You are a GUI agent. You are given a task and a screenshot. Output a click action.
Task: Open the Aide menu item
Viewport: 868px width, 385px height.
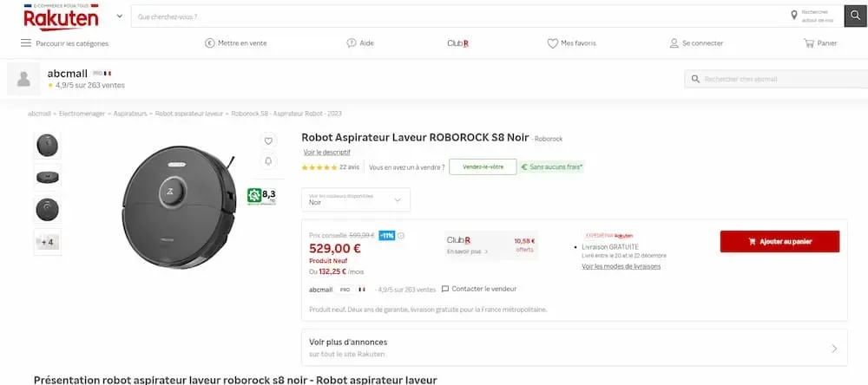coord(359,43)
